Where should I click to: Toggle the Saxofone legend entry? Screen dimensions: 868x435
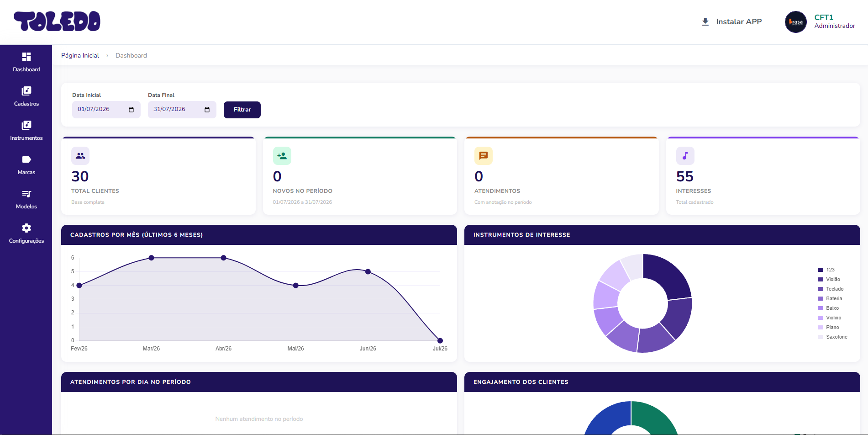tap(832, 337)
